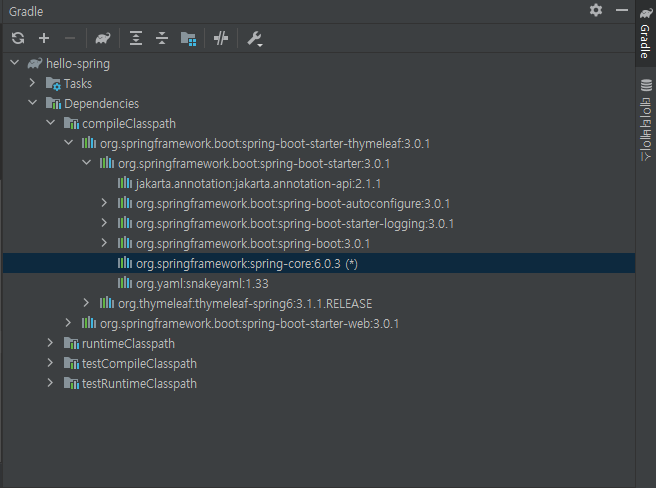Screen dimensions: 656x488
Task: Click the hello-spring elephant icon
Action: (x=35, y=63)
